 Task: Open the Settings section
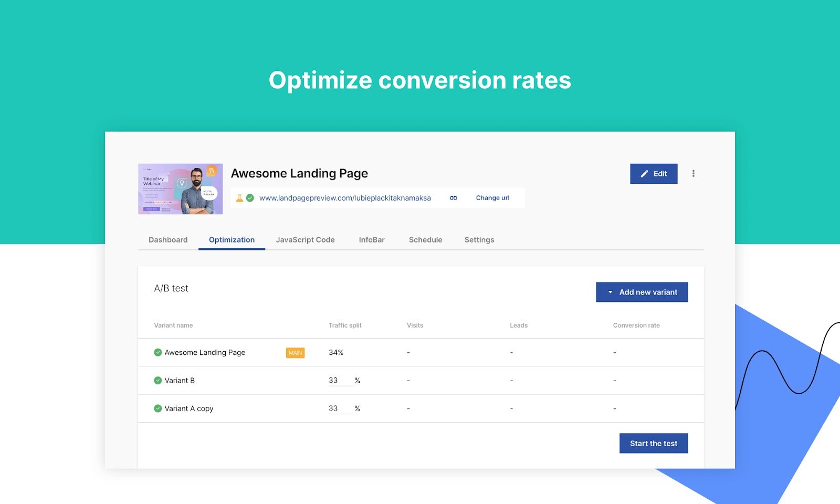479,239
